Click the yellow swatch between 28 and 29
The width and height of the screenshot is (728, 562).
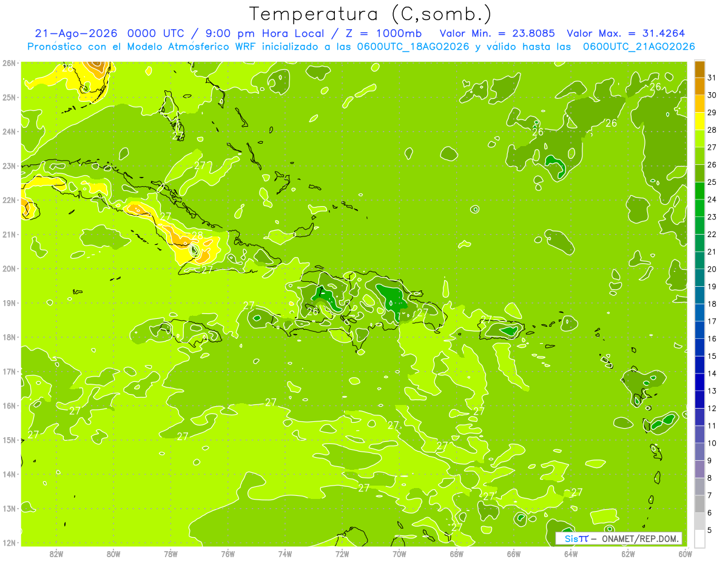(699, 121)
